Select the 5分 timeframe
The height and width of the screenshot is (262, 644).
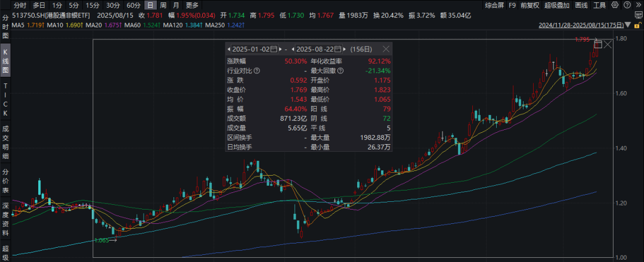coord(73,5)
